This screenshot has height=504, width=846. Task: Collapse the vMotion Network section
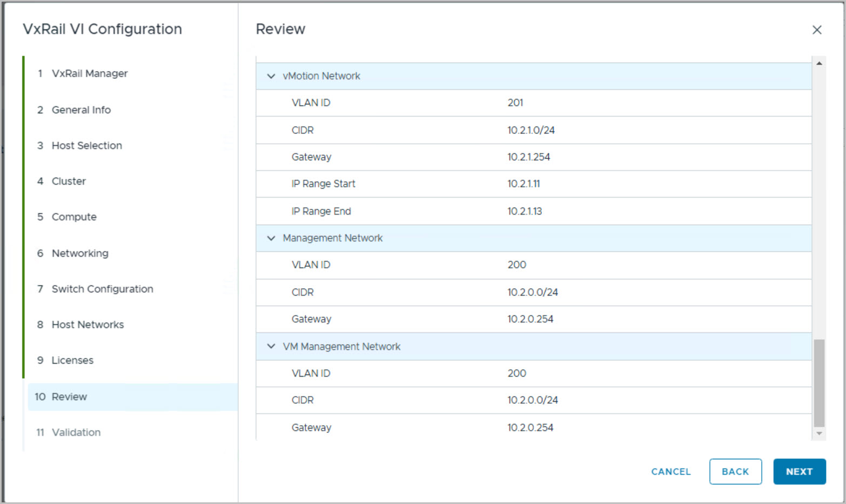pos(271,76)
